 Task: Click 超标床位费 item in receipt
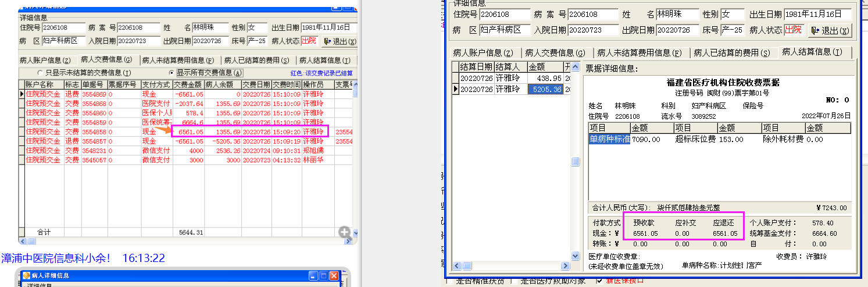click(x=695, y=139)
